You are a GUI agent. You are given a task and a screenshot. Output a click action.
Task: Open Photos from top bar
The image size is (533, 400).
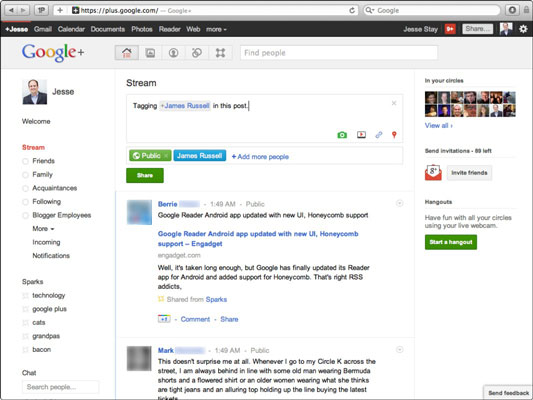pos(142,29)
